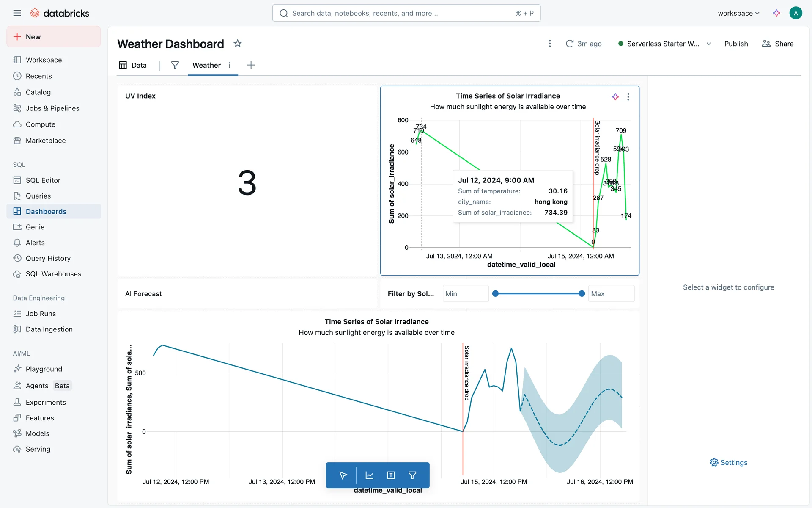
Task: Open the solar irradiance chart kebab menu
Action: [x=628, y=97]
